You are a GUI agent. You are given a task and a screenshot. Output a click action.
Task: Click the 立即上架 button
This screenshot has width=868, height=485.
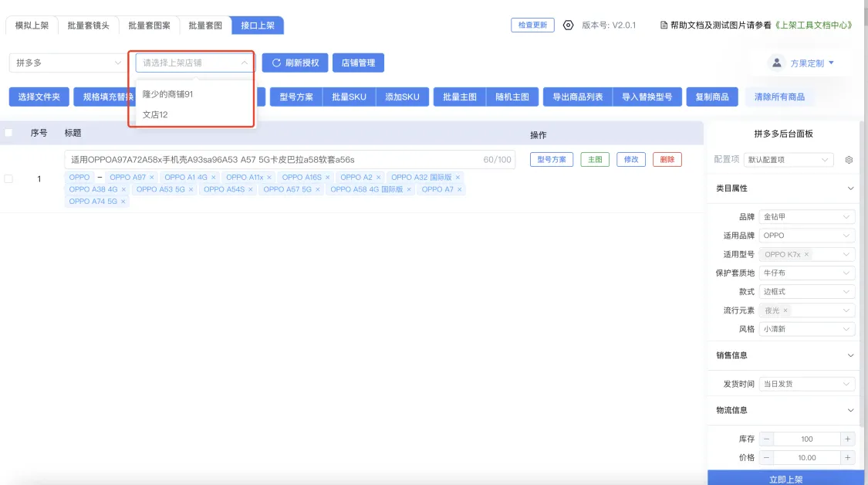tap(785, 479)
